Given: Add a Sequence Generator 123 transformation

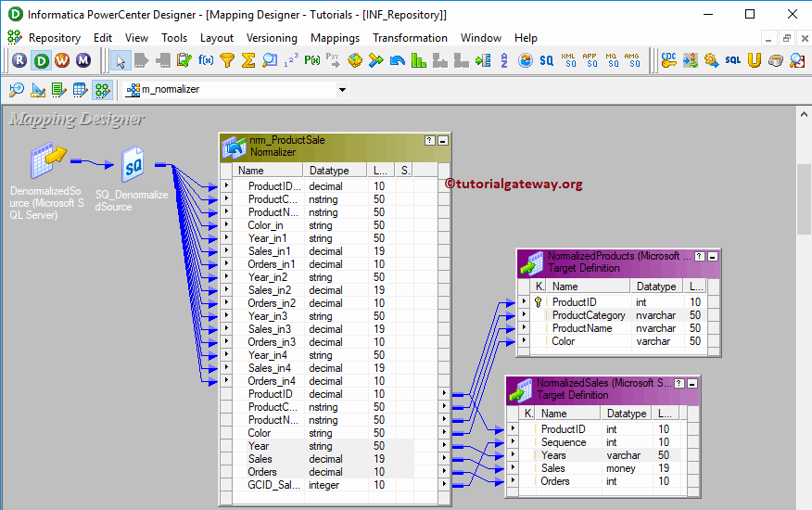Looking at the screenshot, I should [x=290, y=60].
